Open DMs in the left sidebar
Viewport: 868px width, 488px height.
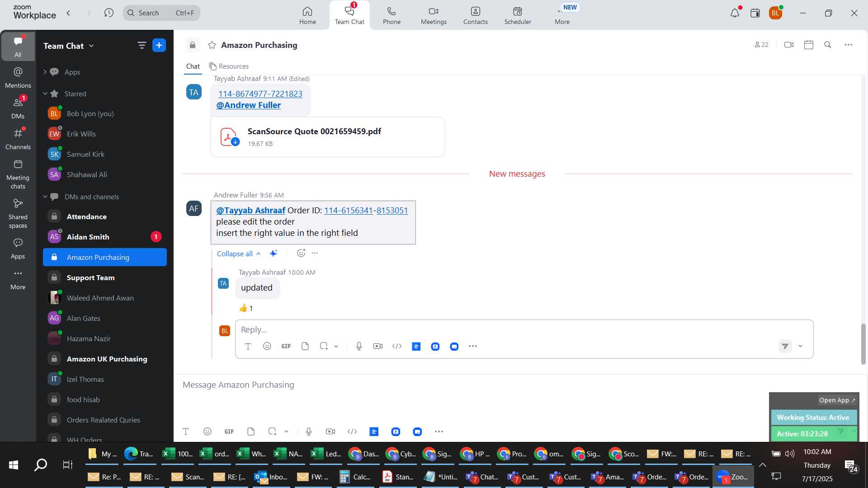(x=18, y=108)
